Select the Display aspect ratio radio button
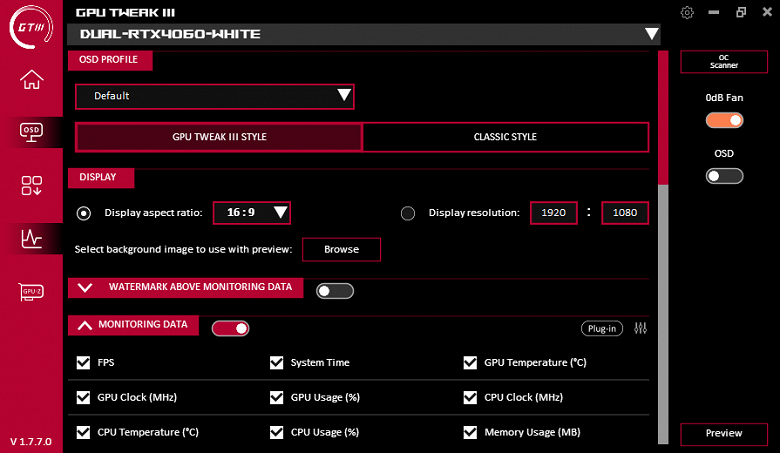 84,213
